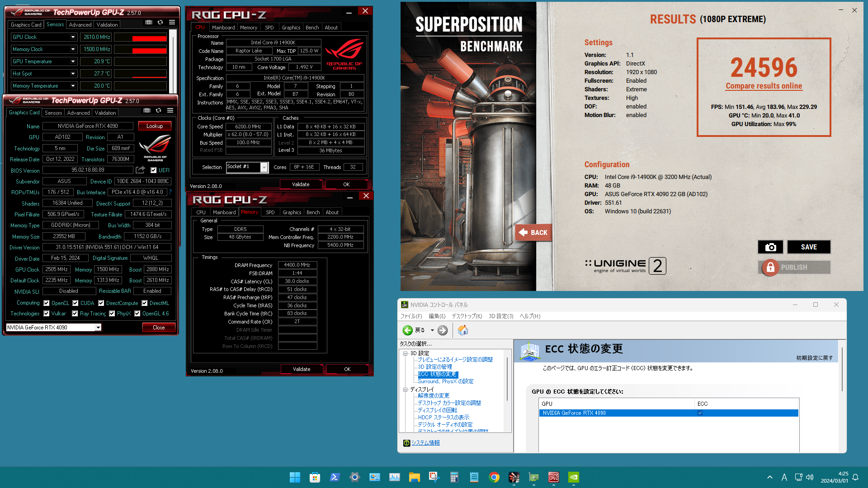This screenshot has width=868, height=488.
Task: Click the camera icon in GPU-Z Graphics Card window
Action: pyautogui.click(x=147, y=110)
